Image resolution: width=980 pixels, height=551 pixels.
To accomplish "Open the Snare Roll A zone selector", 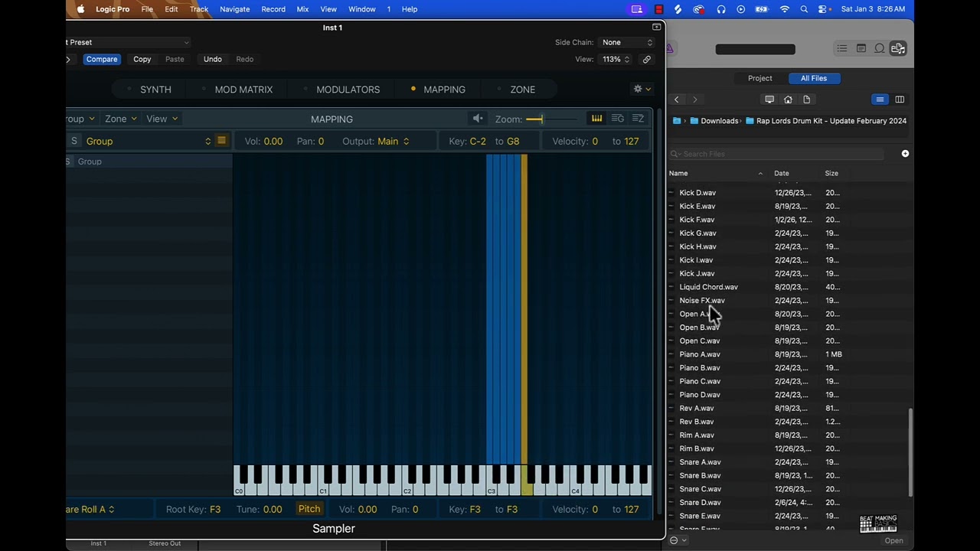I will coord(90,509).
